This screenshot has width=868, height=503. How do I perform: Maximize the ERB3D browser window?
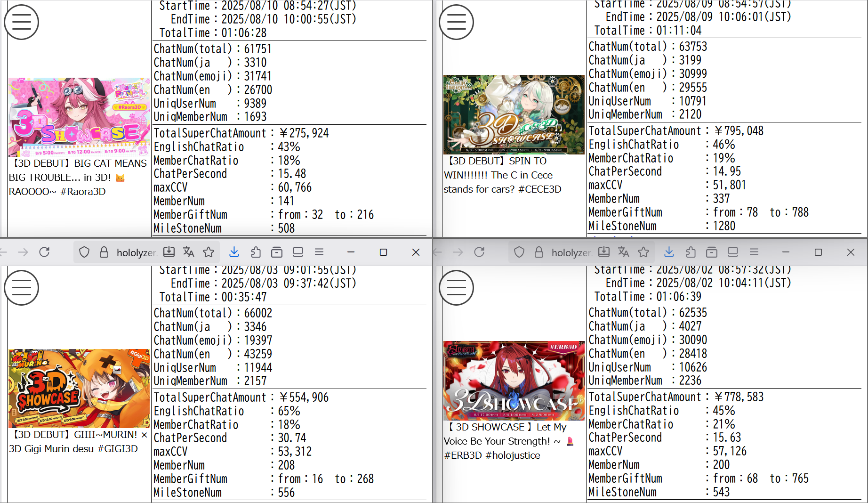pos(818,252)
